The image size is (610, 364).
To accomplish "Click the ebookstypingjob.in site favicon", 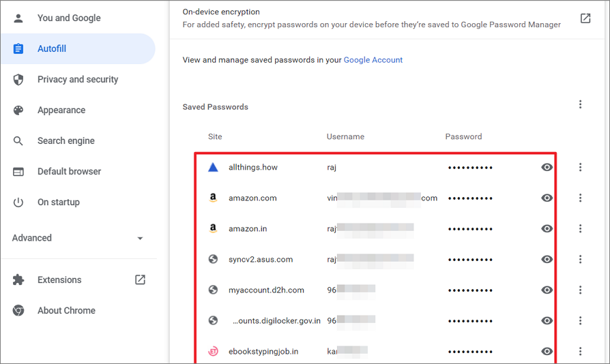I will [213, 351].
